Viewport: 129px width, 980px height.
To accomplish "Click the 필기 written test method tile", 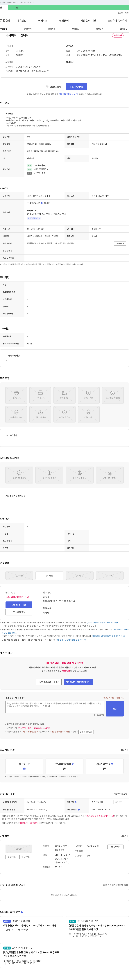I will (80, 576).
